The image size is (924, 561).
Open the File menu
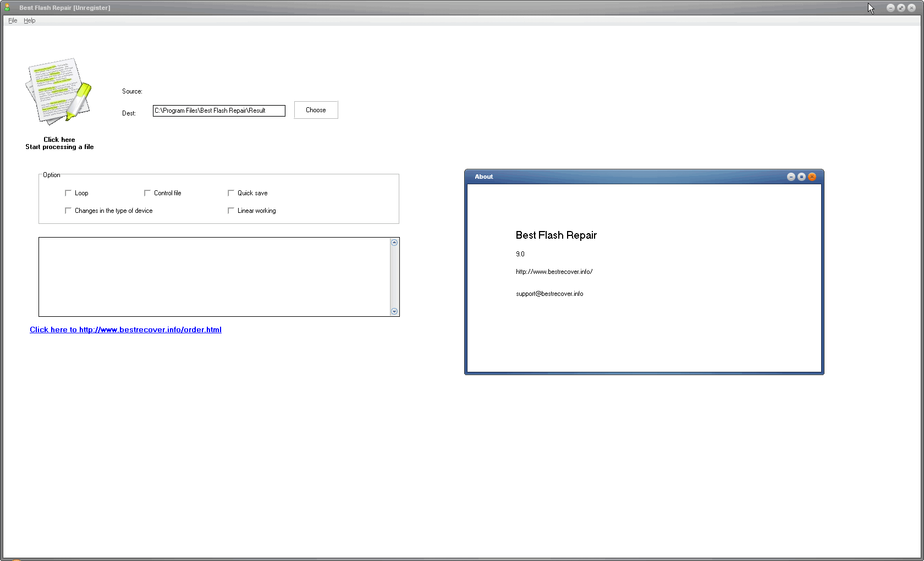point(13,20)
